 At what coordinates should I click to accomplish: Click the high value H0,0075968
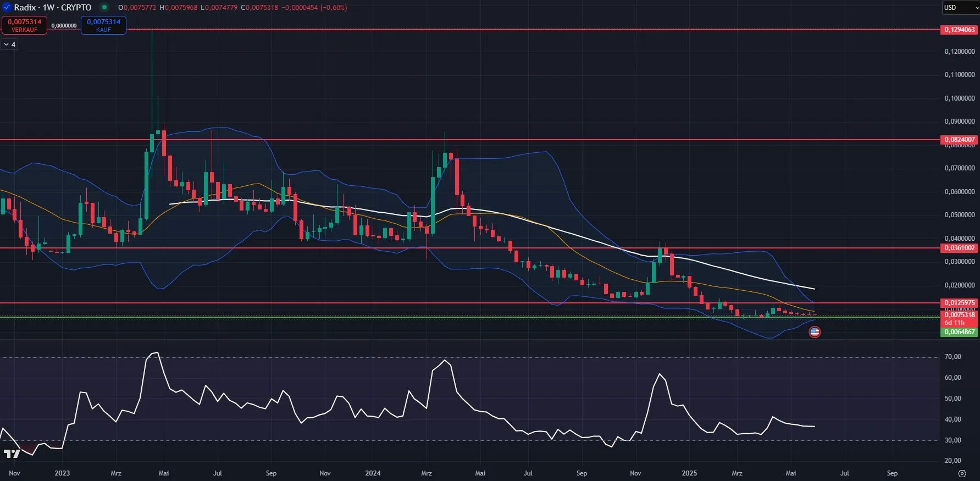tap(178, 8)
